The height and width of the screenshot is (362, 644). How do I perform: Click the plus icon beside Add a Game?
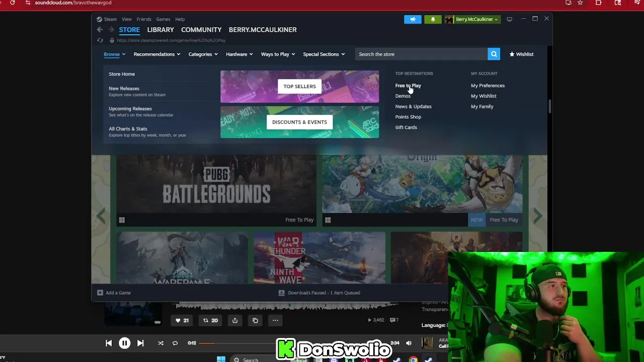(x=100, y=293)
